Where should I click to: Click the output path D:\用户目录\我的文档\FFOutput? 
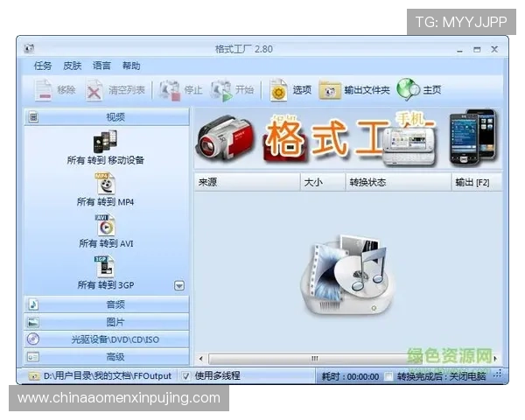tap(108, 376)
